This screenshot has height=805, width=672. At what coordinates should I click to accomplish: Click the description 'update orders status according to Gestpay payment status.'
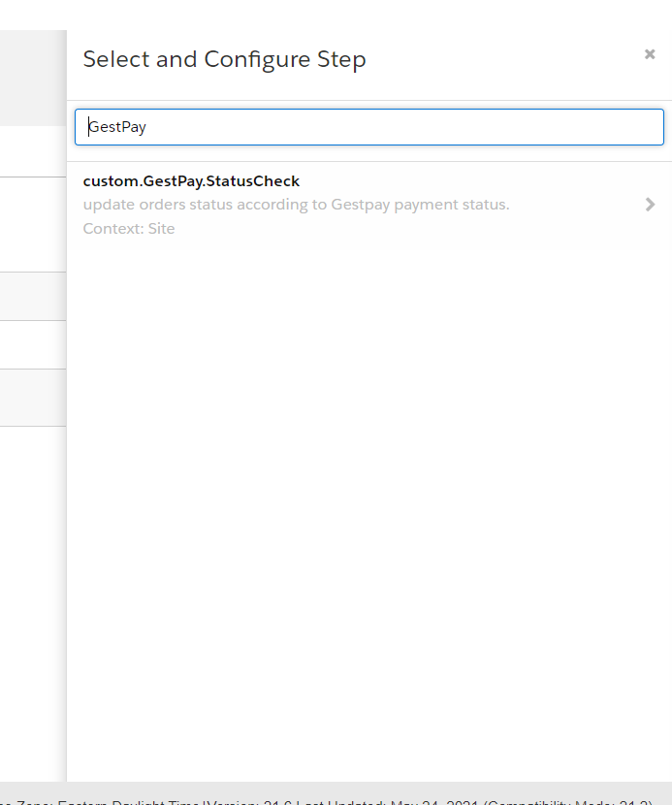(x=296, y=205)
